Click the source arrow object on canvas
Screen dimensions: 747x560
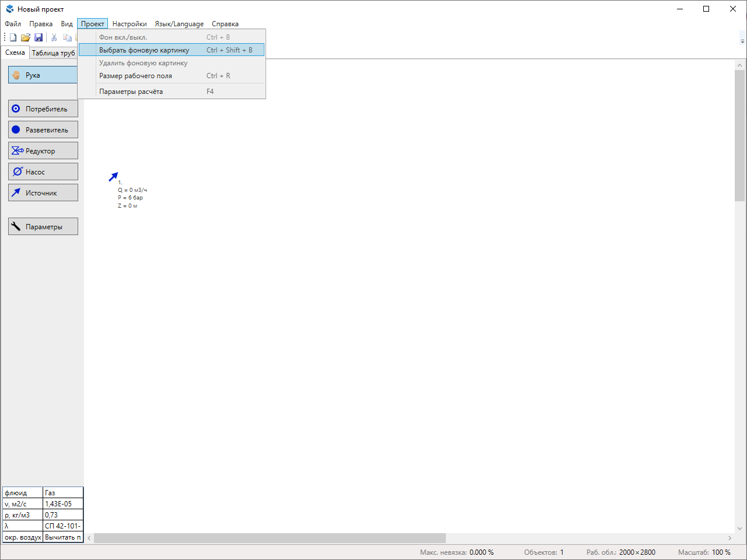(114, 177)
